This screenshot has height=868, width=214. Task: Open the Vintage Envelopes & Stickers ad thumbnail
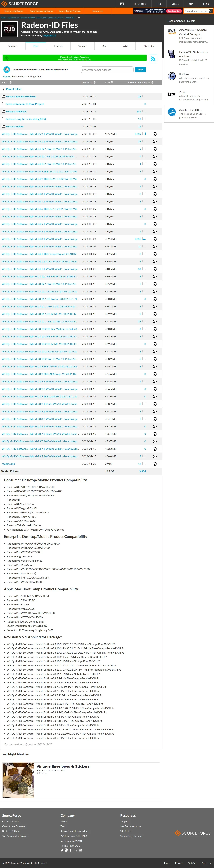(x=18, y=780)
